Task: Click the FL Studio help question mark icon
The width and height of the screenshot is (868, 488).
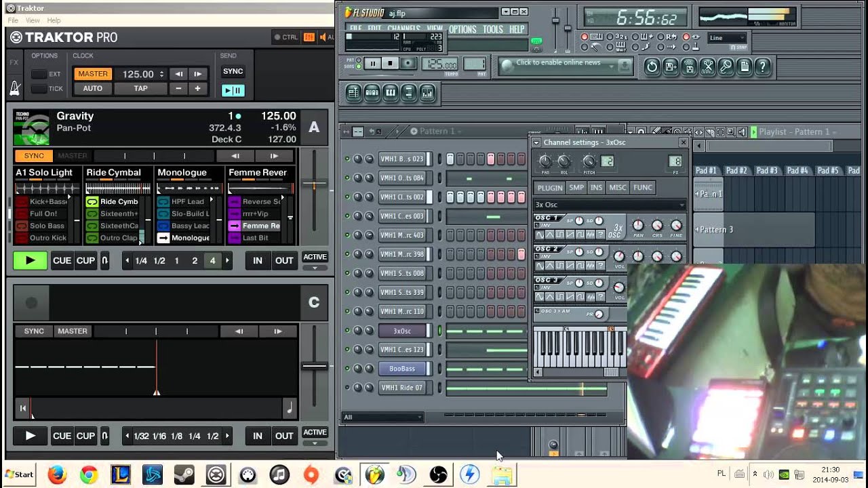Action: click(762, 66)
